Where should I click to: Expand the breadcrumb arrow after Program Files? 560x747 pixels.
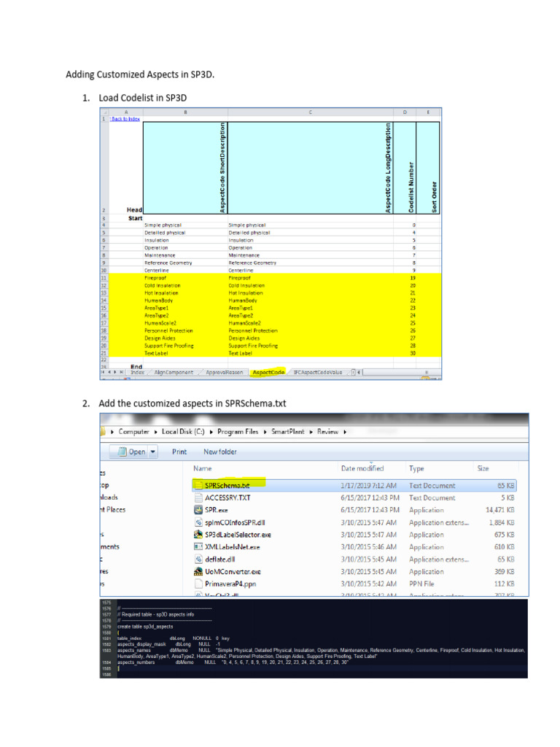tap(265, 431)
